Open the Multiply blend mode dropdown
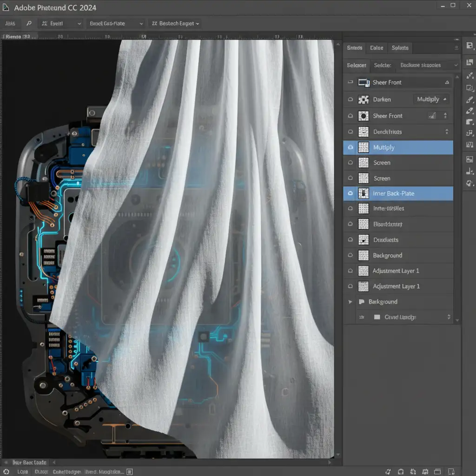Screen dimensions: 476x476 [x=431, y=99]
